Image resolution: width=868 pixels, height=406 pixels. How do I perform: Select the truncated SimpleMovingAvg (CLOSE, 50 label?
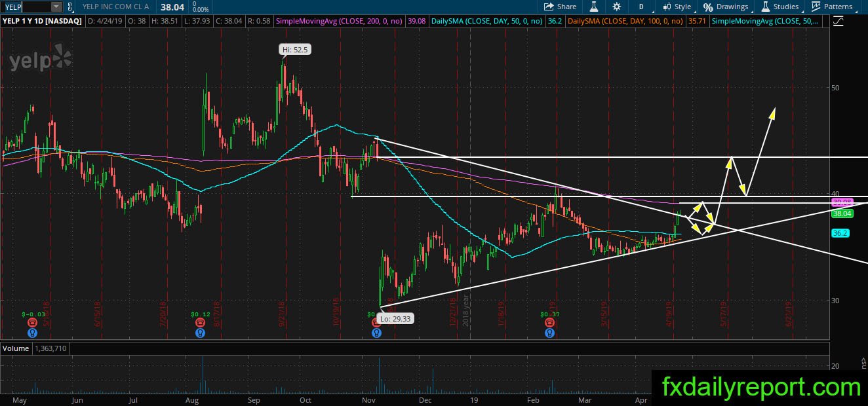[x=765, y=21]
